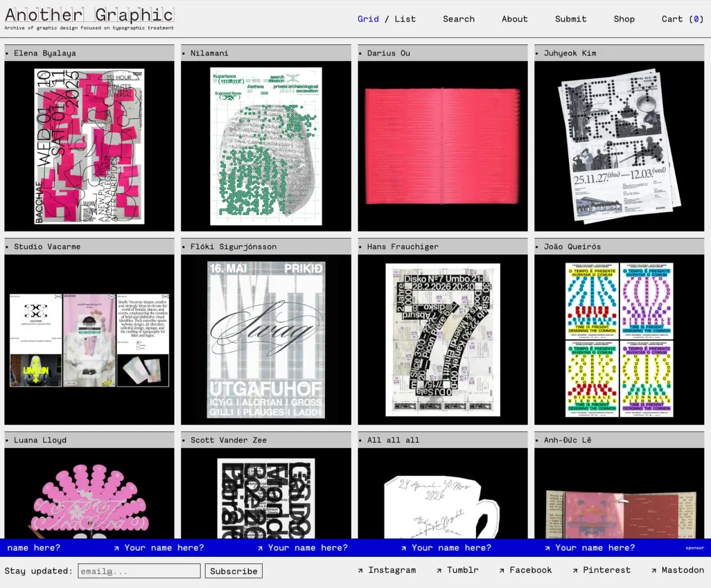
Task: Click the small sponsor label
Action: [694, 548]
